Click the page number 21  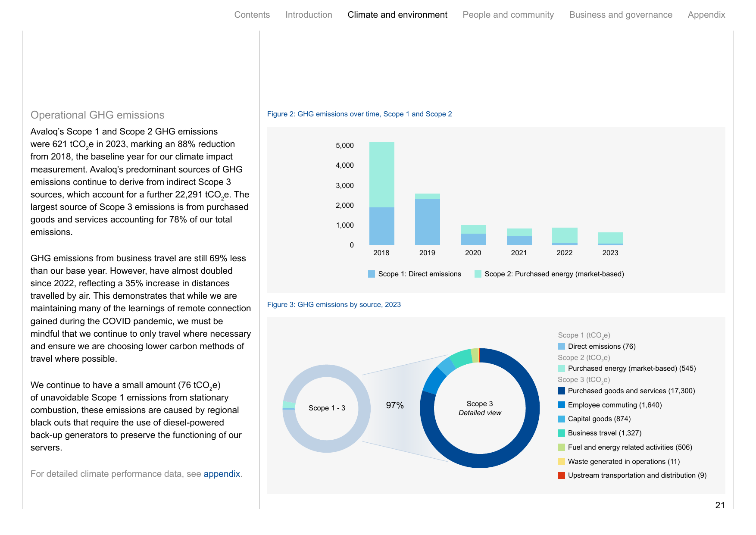[x=720, y=505]
